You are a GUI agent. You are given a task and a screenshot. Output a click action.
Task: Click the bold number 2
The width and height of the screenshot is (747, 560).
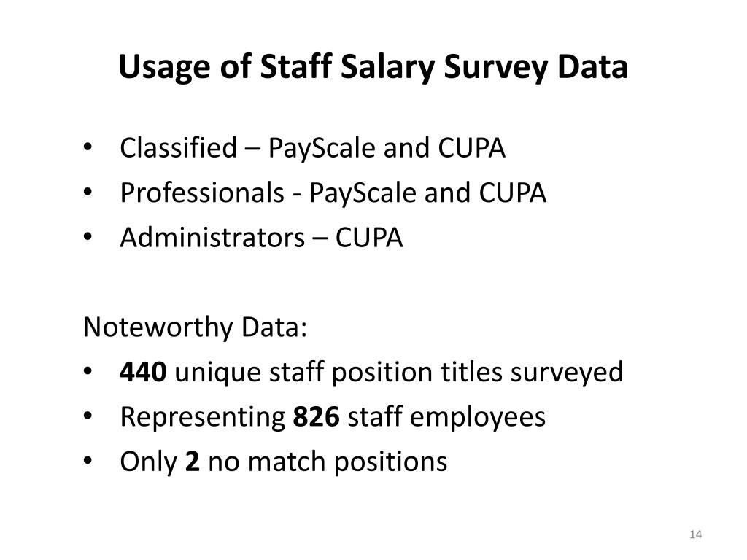[x=192, y=462]
